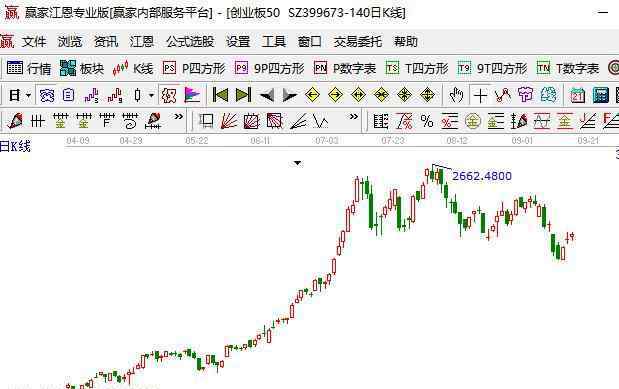Click the teal shirt icon

[549, 95]
